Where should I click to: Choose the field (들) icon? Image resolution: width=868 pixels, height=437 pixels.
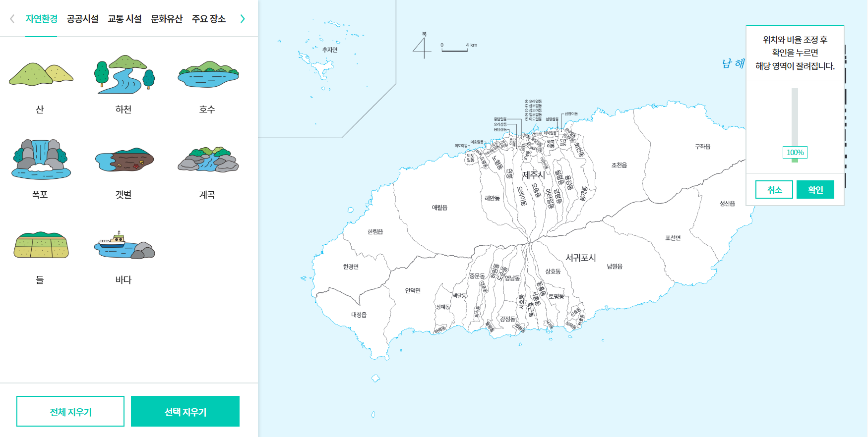[x=41, y=245]
